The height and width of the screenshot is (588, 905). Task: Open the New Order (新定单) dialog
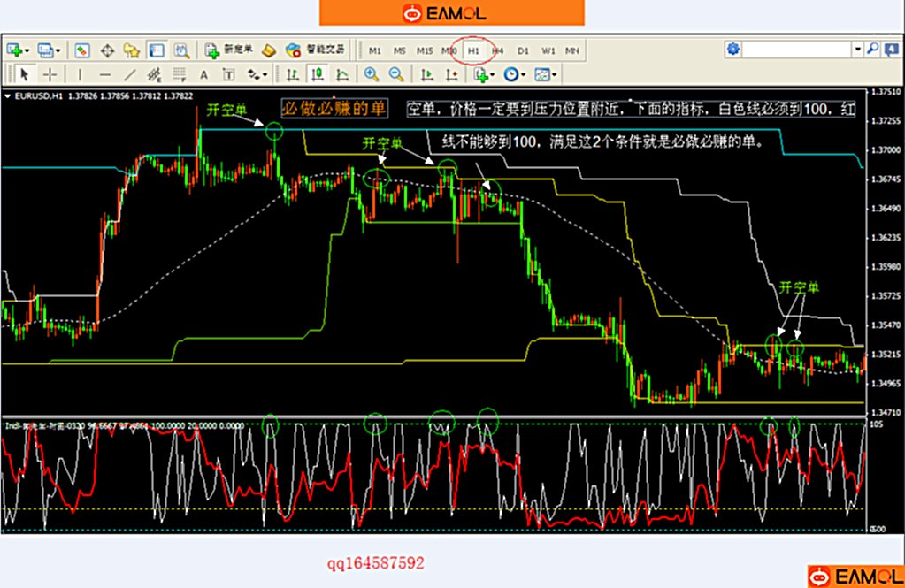point(228,50)
